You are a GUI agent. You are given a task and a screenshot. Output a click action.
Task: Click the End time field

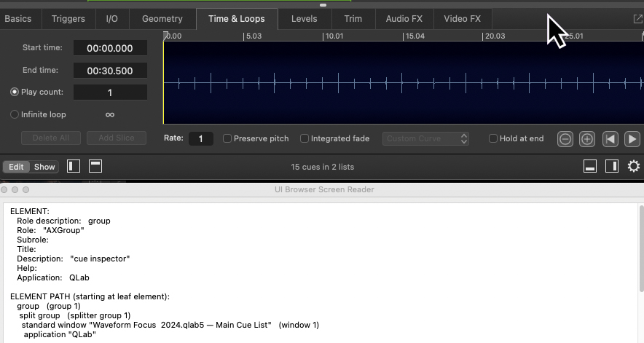pyautogui.click(x=110, y=71)
